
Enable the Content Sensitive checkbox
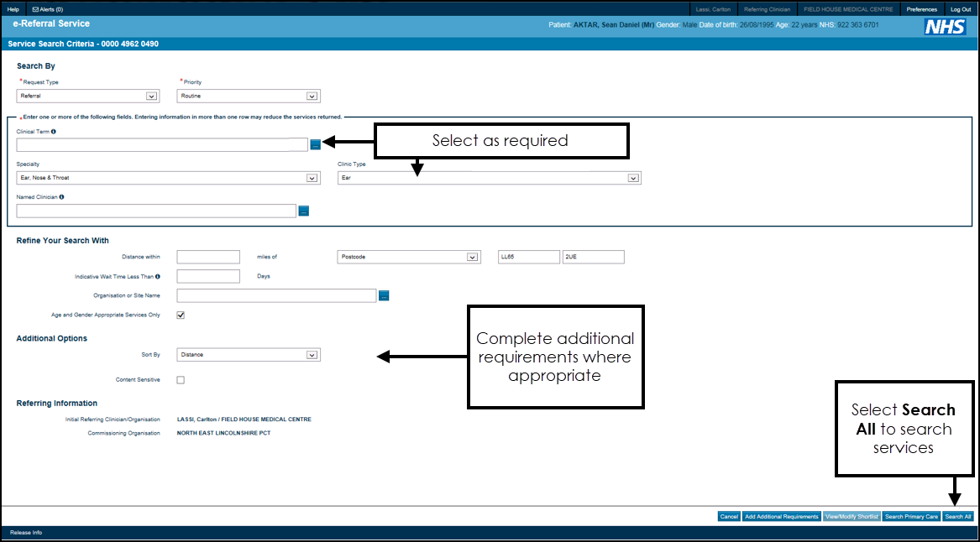click(x=181, y=380)
